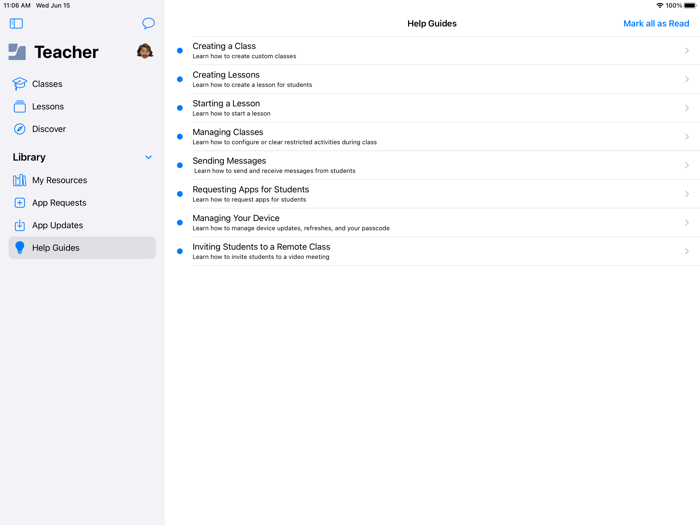The image size is (700, 525).
Task: Click the Wed Jun 15 date
Action: [x=53, y=5]
